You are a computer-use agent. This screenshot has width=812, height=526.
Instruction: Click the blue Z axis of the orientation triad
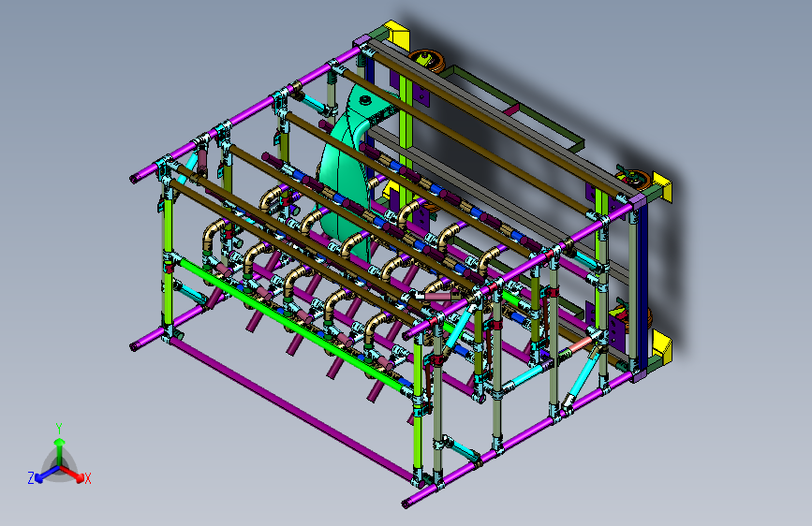pyautogui.click(x=47, y=474)
